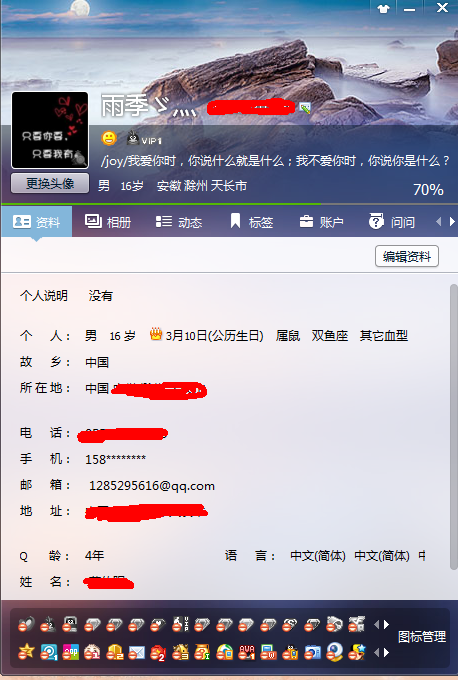Viewport: 458px width, 680px height.
Task: Click the 3月10日(公历生日) birthday text
Action: tap(215, 336)
